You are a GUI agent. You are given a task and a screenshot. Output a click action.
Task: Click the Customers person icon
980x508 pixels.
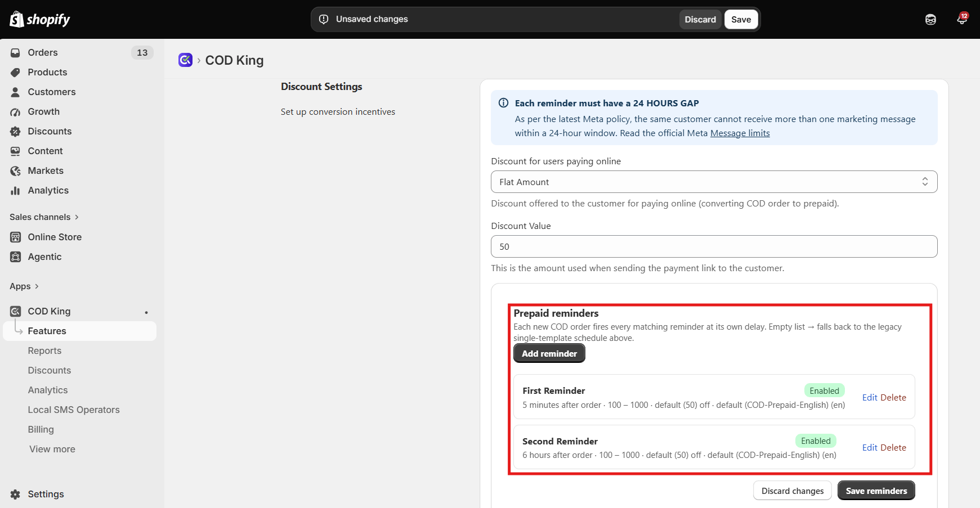[15, 92]
